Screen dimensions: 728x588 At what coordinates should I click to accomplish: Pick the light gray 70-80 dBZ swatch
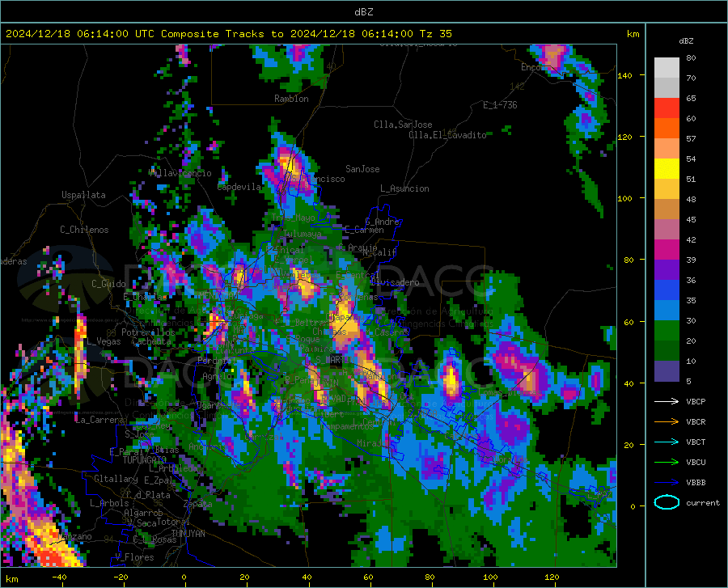click(667, 68)
